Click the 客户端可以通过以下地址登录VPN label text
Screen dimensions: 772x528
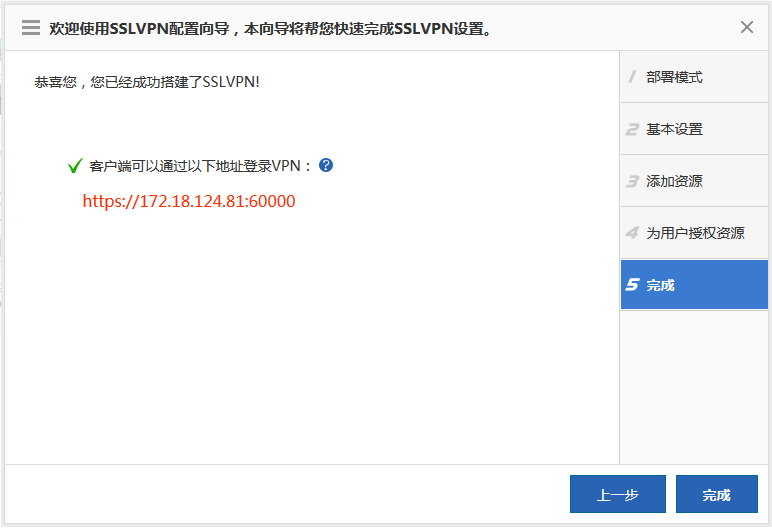[201, 166]
